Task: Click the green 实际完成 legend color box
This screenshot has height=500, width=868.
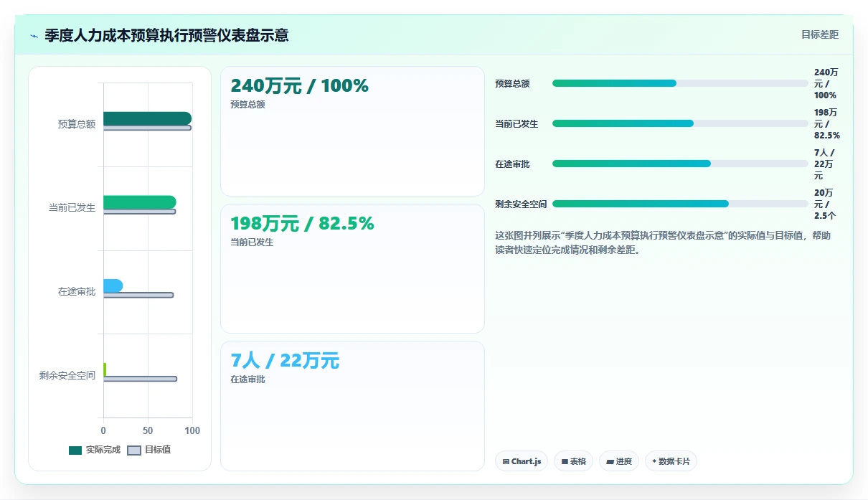Action: tap(75, 451)
